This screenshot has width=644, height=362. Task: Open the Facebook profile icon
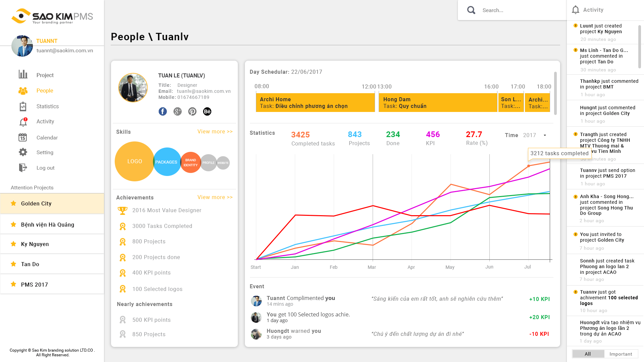coord(163,112)
